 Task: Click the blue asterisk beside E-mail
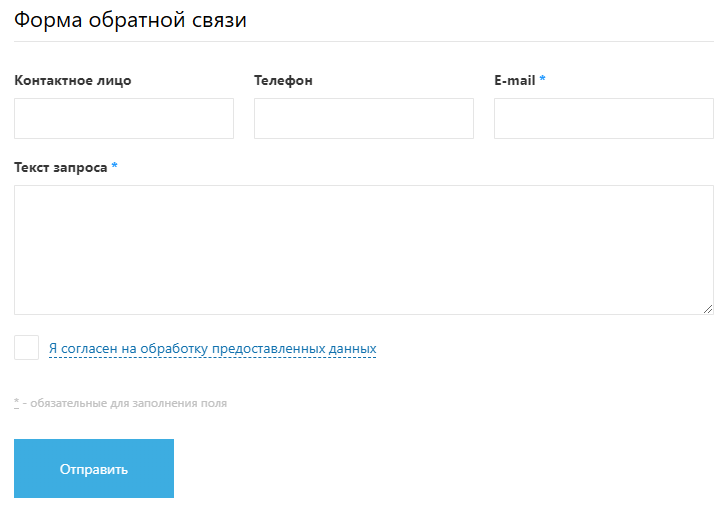pos(543,80)
